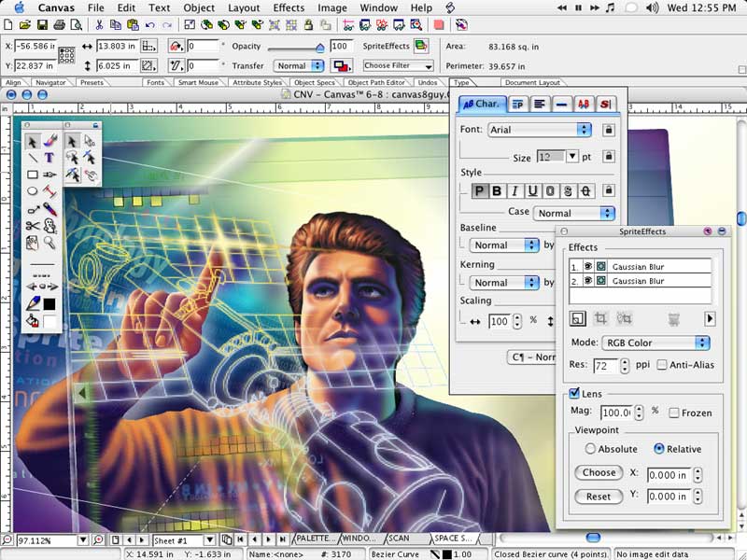Toggle the Frozen checkbox
Image resolution: width=747 pixels, height=560 pixels.
pos(673,413)
